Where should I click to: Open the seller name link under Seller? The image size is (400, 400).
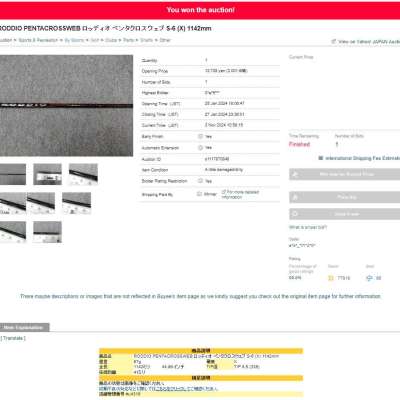click(x=302, y=246)
